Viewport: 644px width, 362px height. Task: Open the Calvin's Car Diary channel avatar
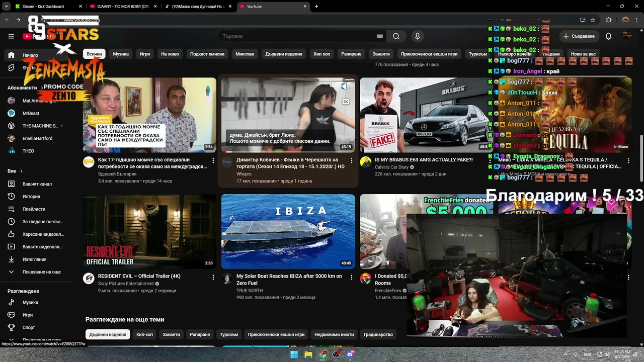click(366, 162)
